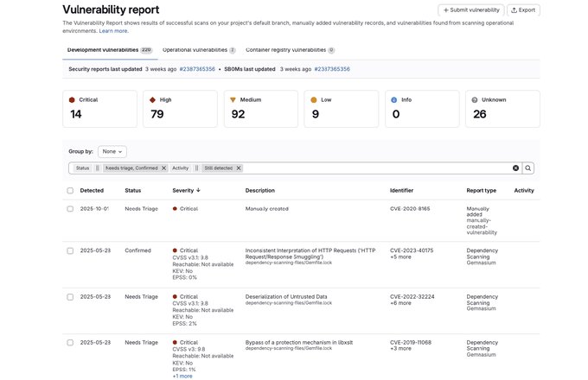Click the Confirmed status cell
The width and height of the screenshot is (588, 380).
click(x=137, y=250)
